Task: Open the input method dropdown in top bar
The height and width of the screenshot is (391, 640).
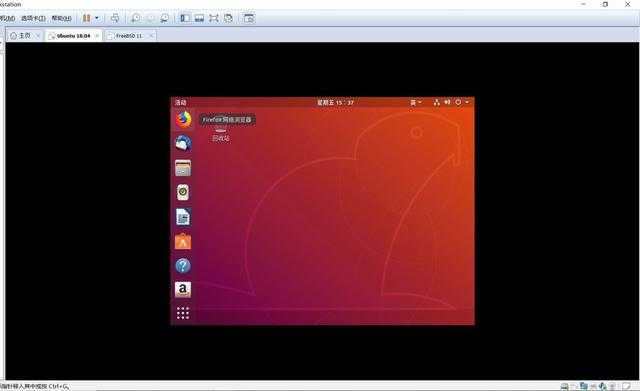Action: click(x=416, y=102)
